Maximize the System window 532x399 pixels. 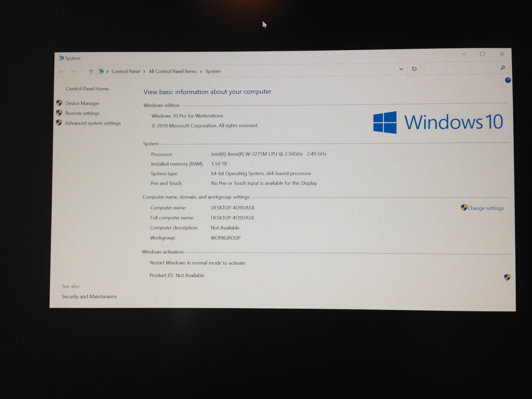pyautogui.click(x=483, y=54)
